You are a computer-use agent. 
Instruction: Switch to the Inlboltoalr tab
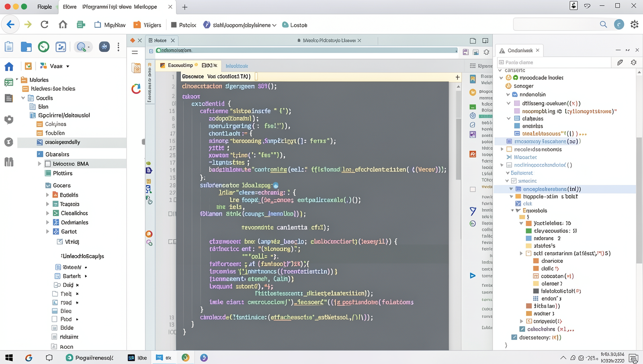pos(237,66)
